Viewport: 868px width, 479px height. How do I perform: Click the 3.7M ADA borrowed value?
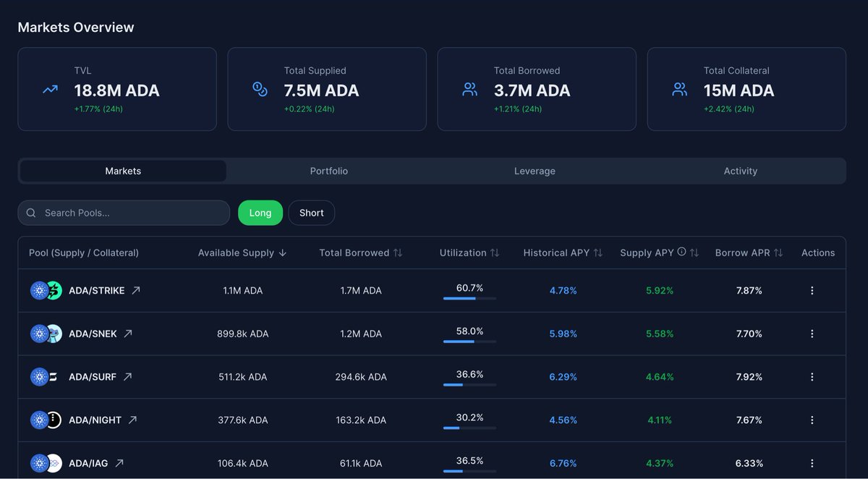[x=532, y=90]
